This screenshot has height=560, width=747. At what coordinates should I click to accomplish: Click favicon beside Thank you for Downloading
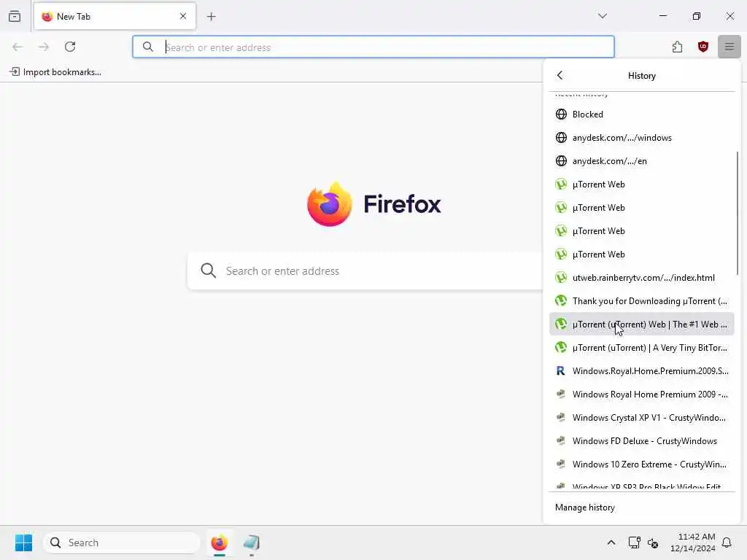[561, 301]
